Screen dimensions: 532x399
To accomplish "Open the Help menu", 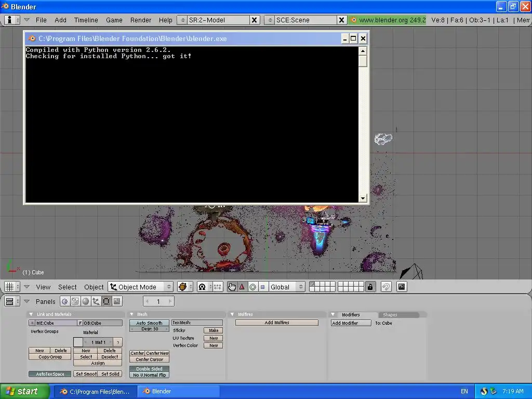I will click(165, 20).
